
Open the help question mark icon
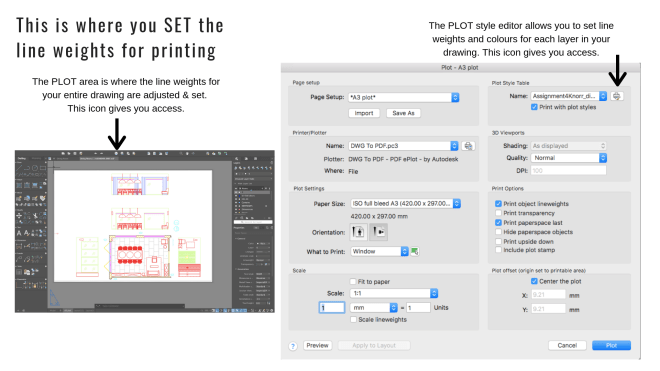[x=293, y=346]
